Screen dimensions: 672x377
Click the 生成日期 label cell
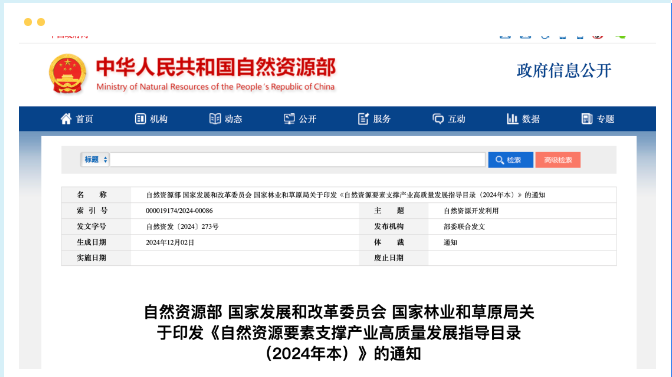(96, 242)
